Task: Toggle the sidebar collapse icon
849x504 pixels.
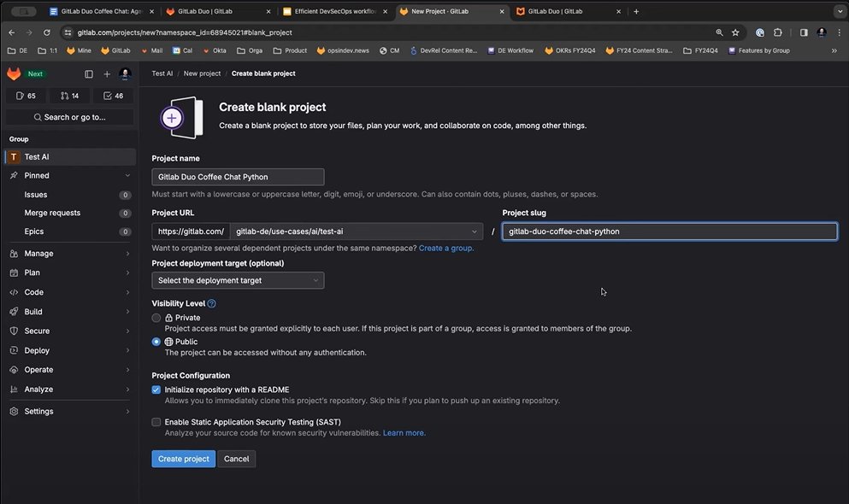Action: click(89, 74)
